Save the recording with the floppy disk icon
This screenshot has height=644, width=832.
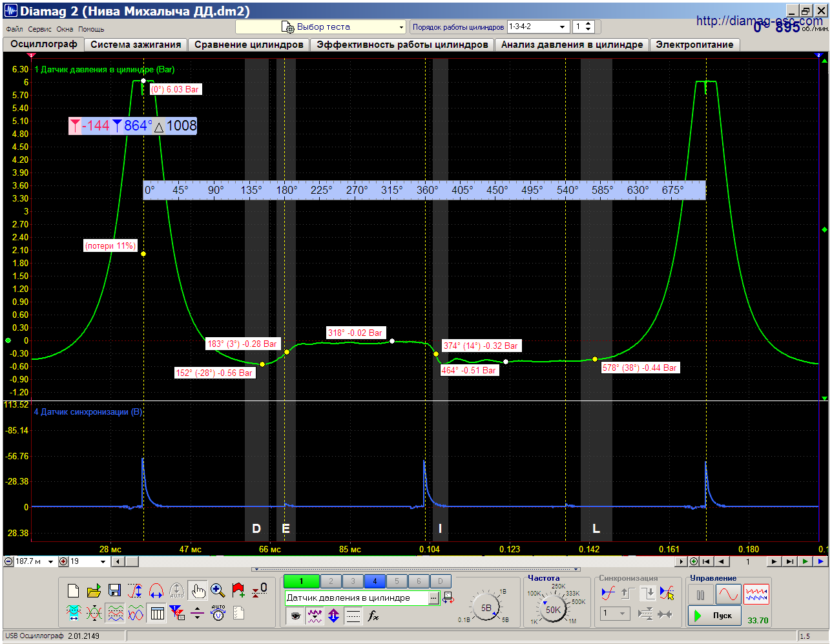(114, 590)
